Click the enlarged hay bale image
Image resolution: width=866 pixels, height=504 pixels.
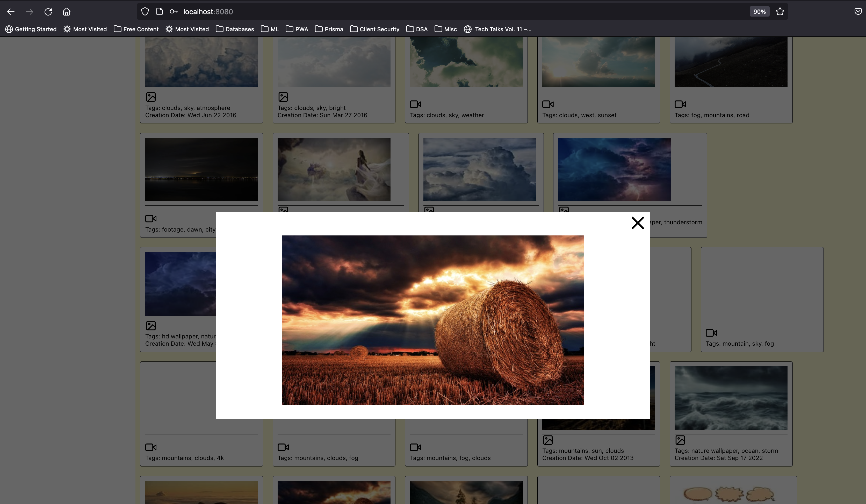point(433,320)
